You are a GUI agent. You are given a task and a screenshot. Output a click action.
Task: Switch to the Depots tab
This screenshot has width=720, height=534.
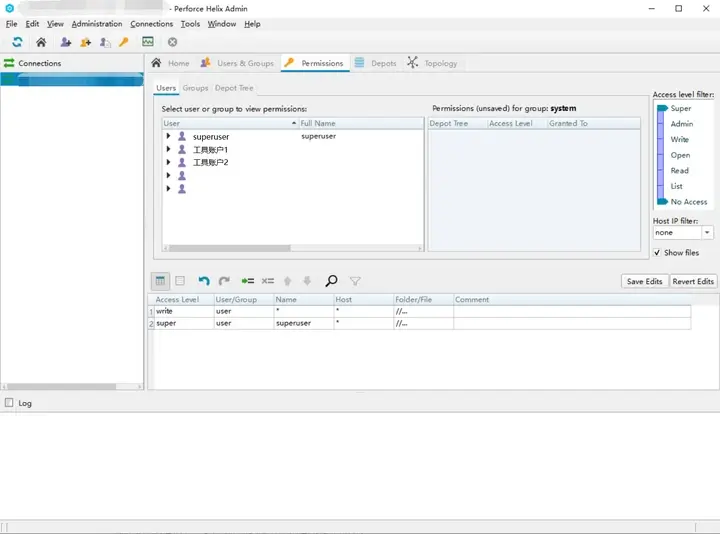[376, 63]
